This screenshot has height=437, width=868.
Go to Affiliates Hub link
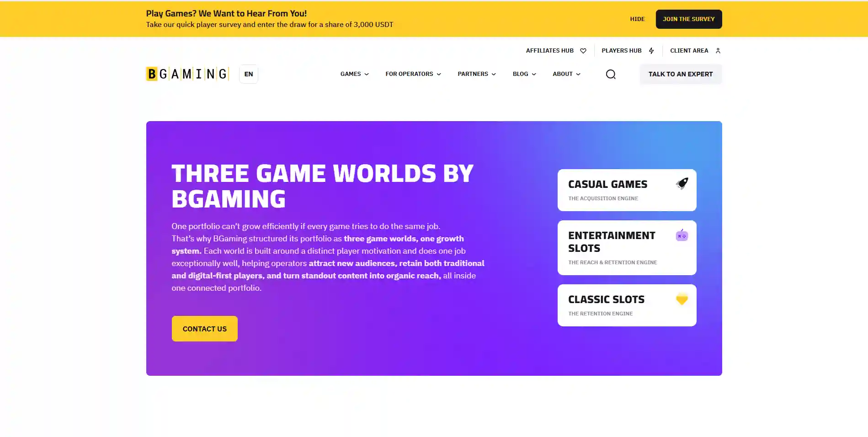click(549, 51)
